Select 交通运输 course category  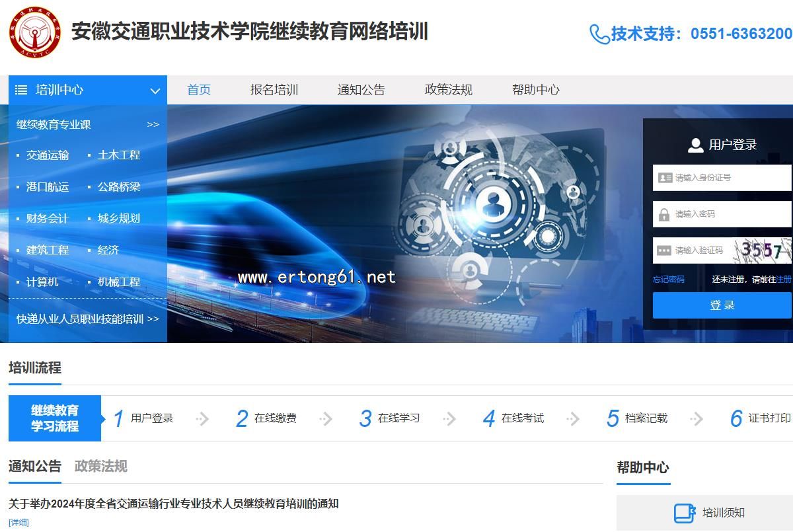click(x=48, y=155)
